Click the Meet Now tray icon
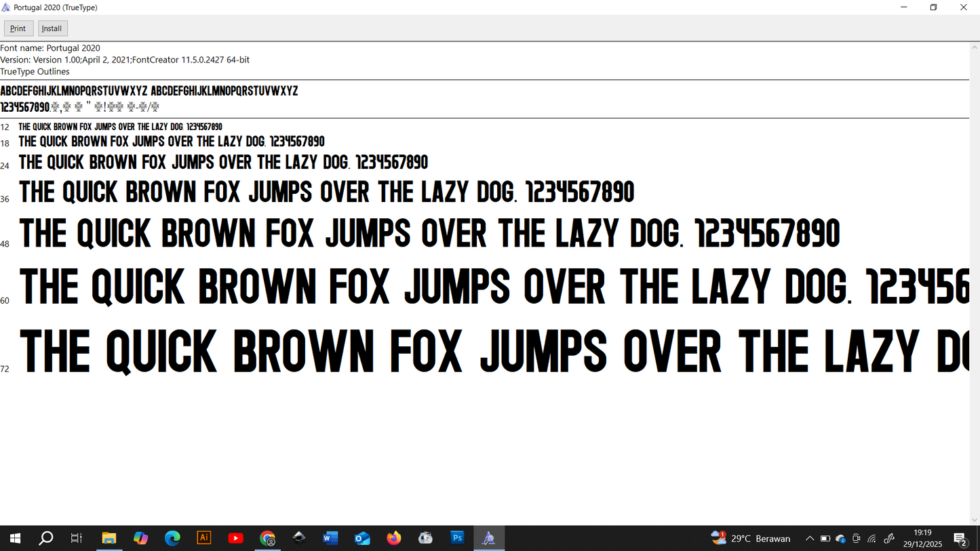980x551 pixels. (x=857, y=539)
